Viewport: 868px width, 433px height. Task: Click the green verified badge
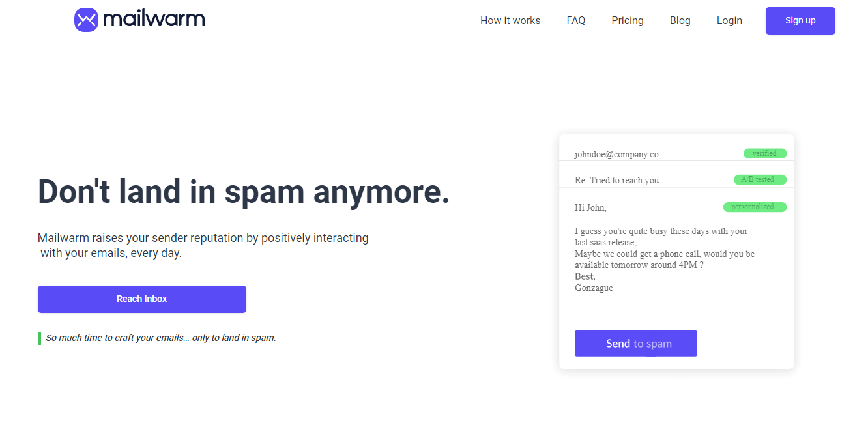coord(764,154)
